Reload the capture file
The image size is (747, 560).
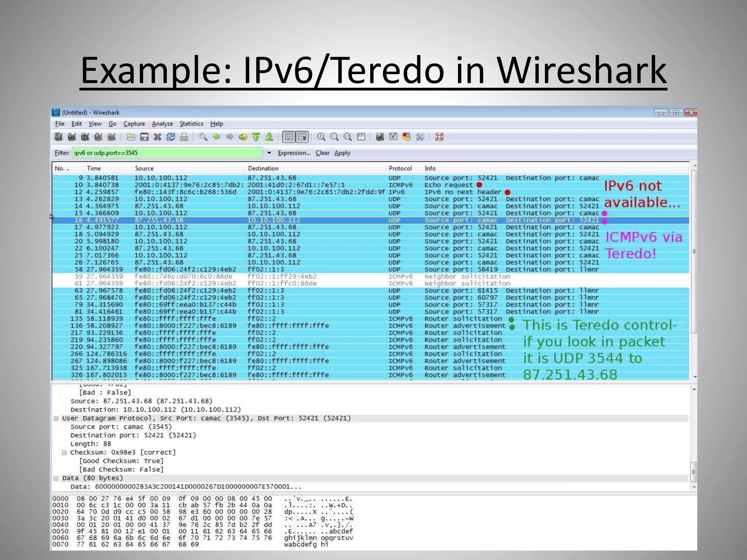pos(171,137)
